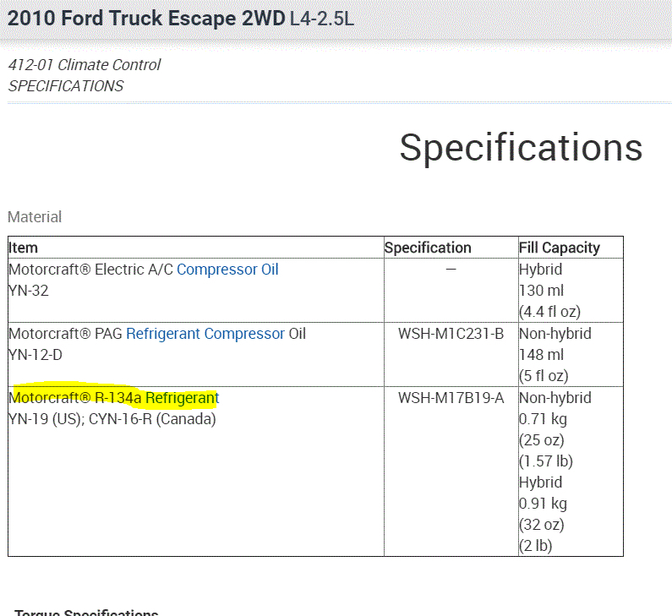The width and height of the screenshot is (672, 616).
Task: Open the Compressor link in the PAG oil row
Action: pyautogui.click(x=244, y=334)
